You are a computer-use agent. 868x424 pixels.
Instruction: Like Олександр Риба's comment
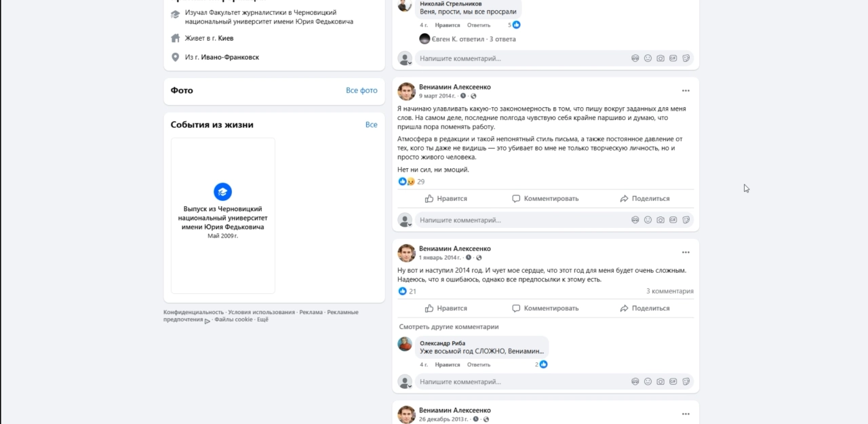pyautogui.click(x=448, y=364)
